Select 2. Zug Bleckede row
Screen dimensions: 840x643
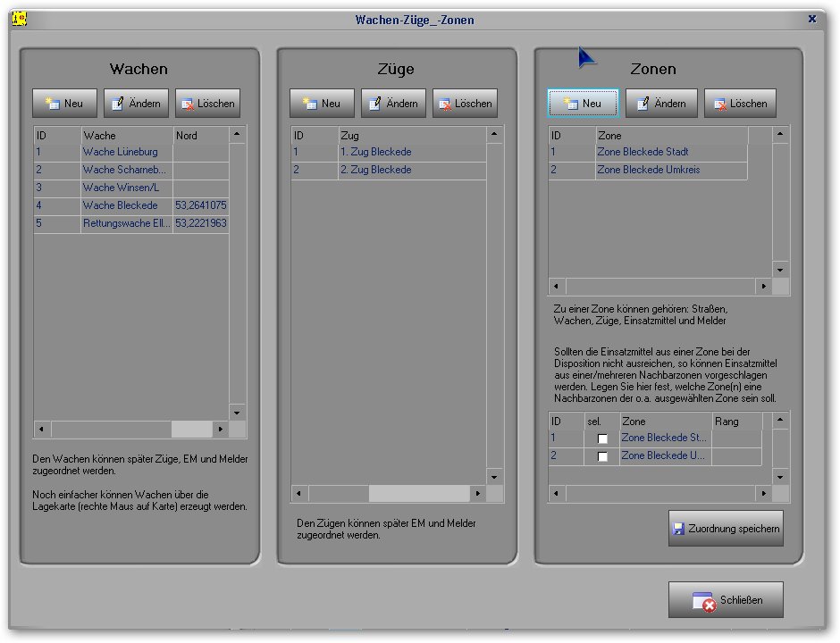coord(389,170)
